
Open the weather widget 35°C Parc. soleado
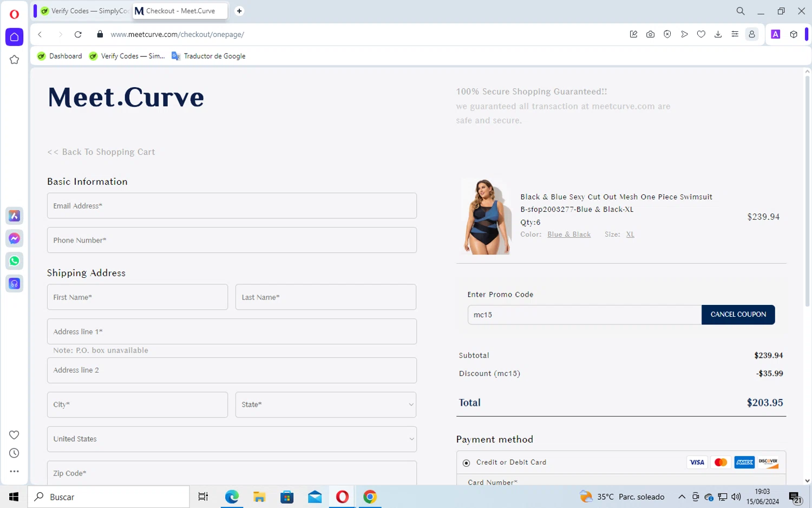622,497
